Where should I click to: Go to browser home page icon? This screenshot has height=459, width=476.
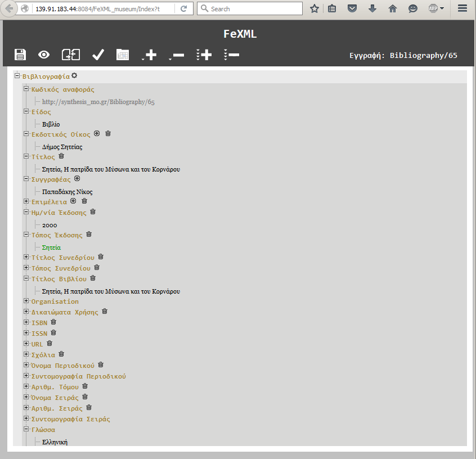pyautogui.click(x=393, y=9)
